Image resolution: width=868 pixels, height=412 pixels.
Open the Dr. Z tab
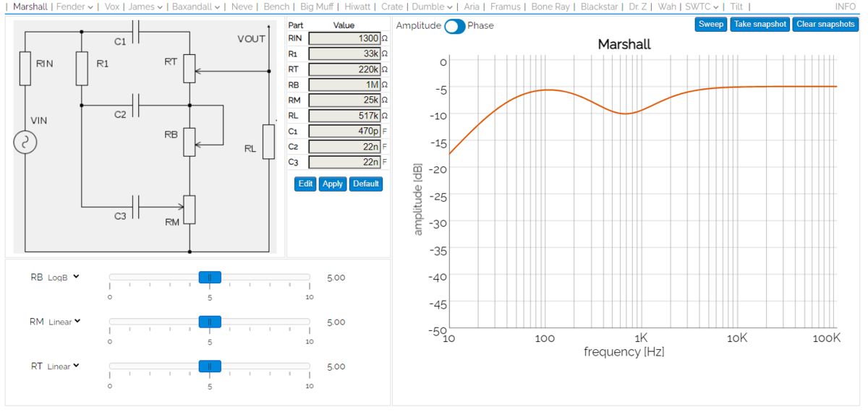pos(637,7)
